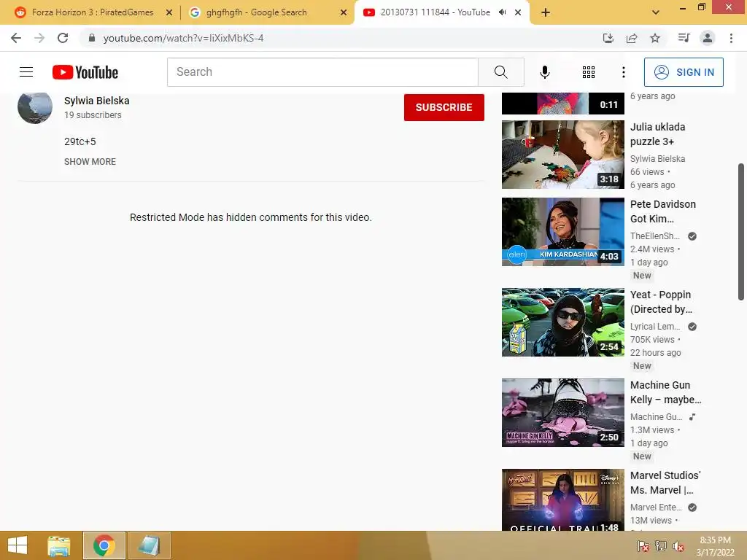Open Sylwia Bielska channel avatar
This screenshot has width=747, height=560.
click(35, 107)
